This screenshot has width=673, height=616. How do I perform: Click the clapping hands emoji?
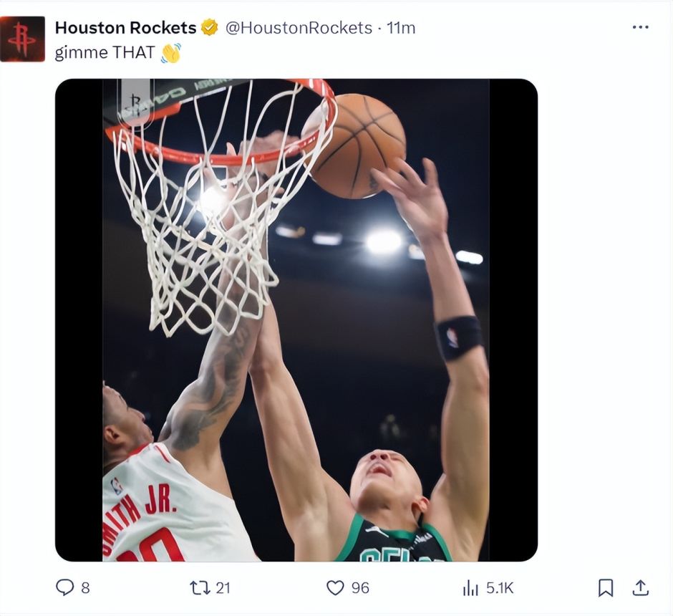click(170, 52)
